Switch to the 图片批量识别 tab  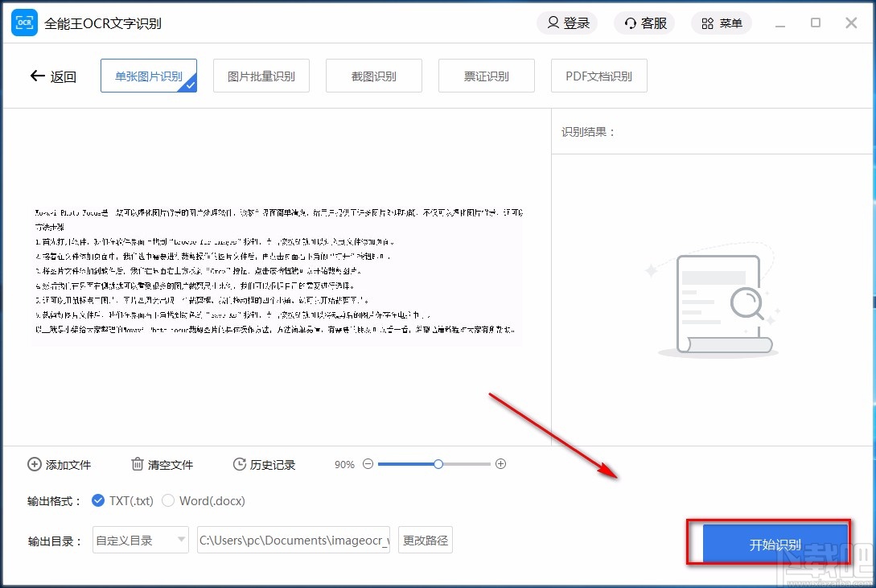coord(261,75)
